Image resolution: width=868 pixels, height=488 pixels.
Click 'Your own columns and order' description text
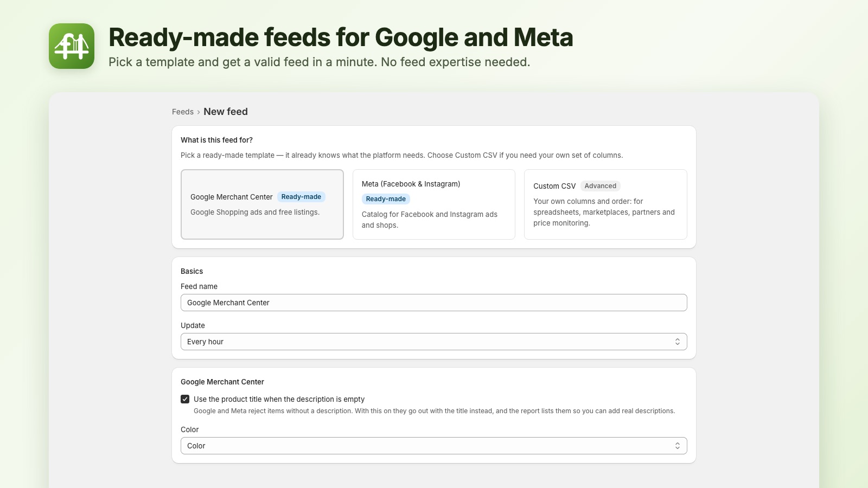[604, 212]
